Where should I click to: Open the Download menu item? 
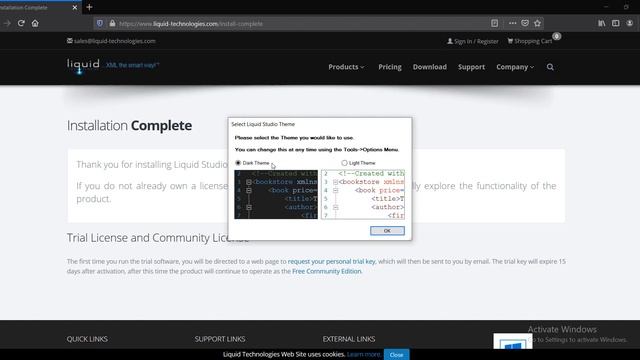[429, 67]
